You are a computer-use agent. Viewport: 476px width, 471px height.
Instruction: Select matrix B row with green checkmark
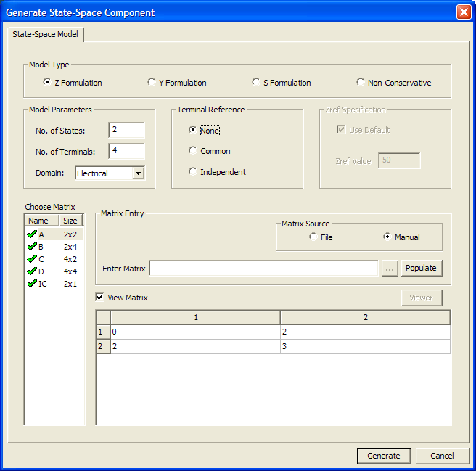coord(42,247)
